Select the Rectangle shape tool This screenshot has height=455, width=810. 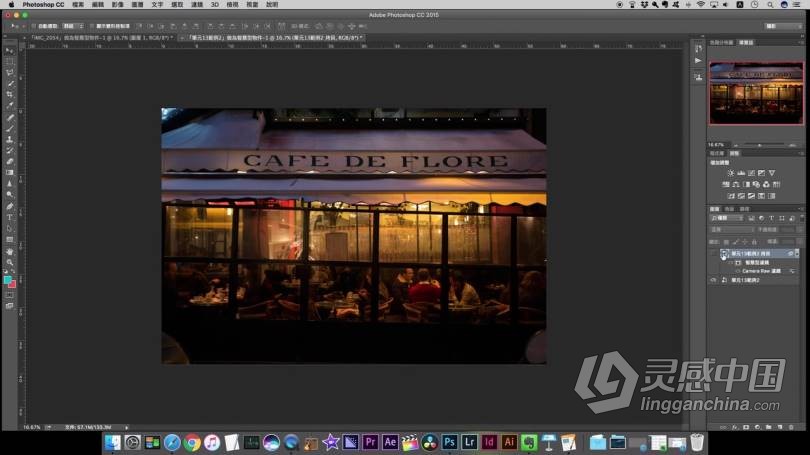coord(9,240)
